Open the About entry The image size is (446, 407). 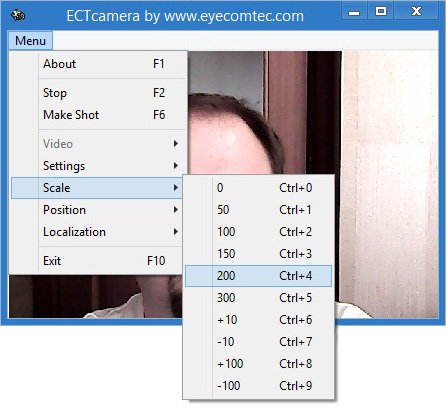(x=98, y=64)
